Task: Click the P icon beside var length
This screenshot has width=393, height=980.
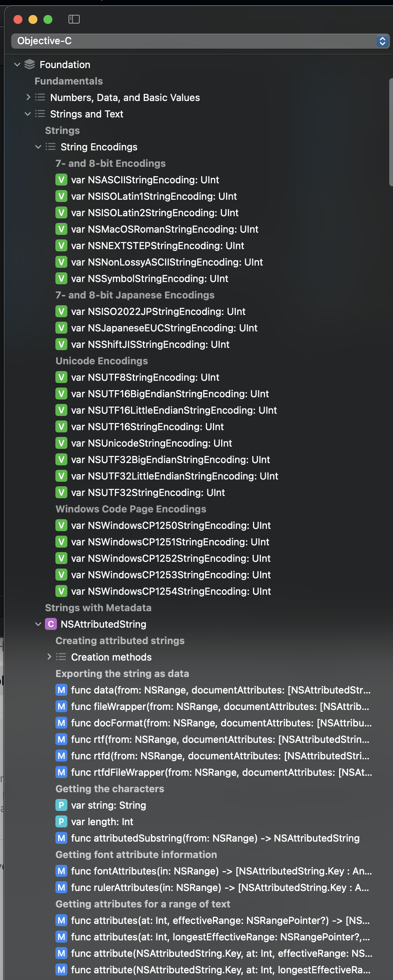Action: pos(61,821)
